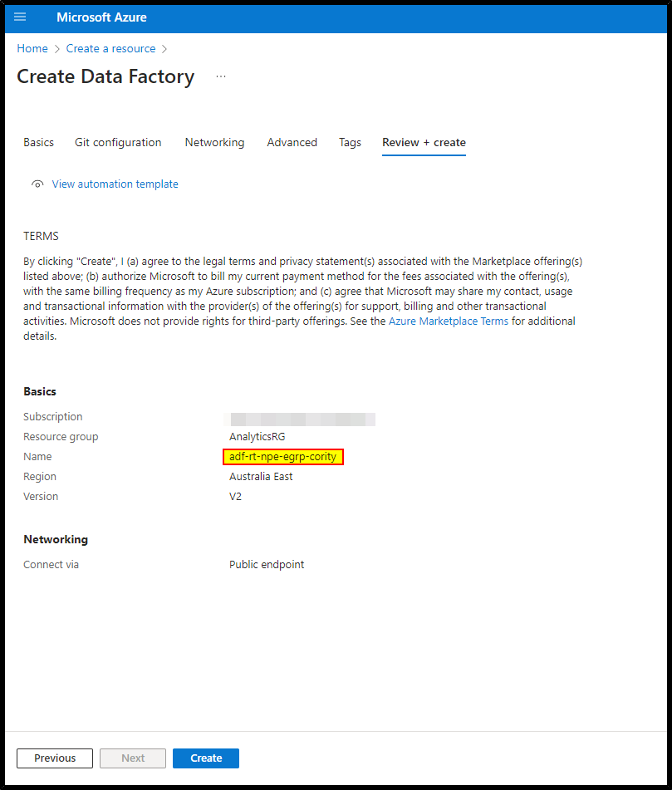Viewport: 672px width, 790px height.
Task: Click the AnalyticsRG resource group value
Action: point(257,437)
